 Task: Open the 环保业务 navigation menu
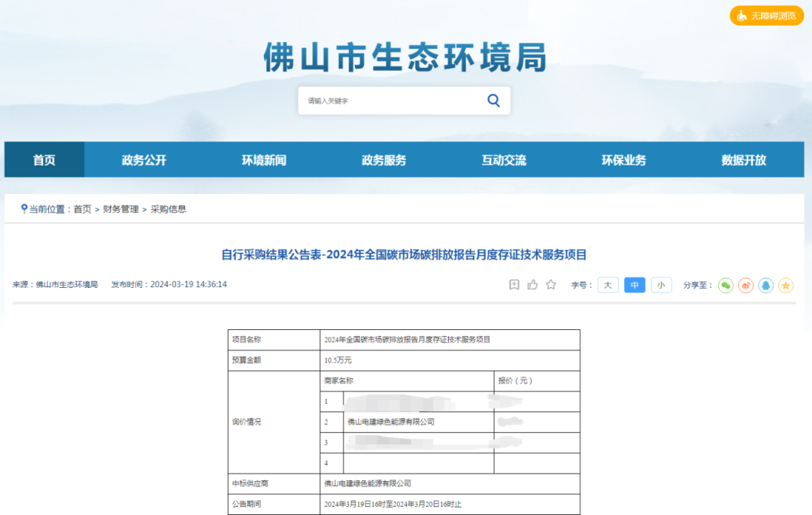pos(623,159)
